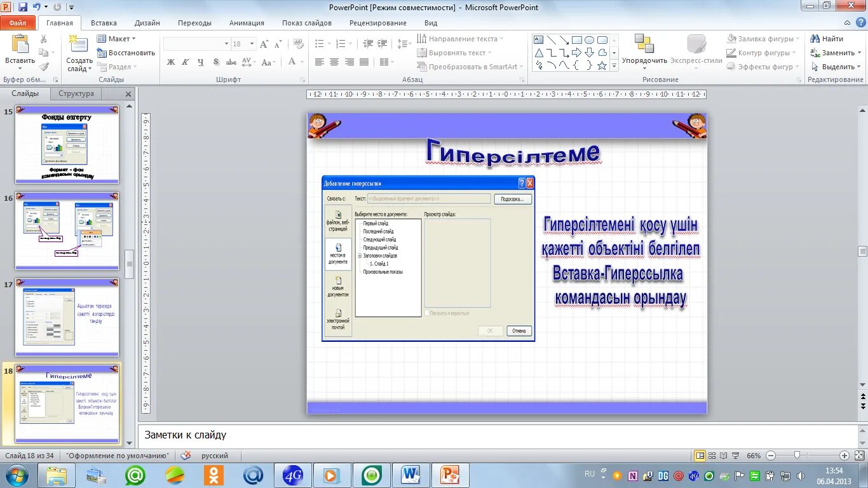
Task: Select slide 17 thumbnail
Action: point(67,317)
